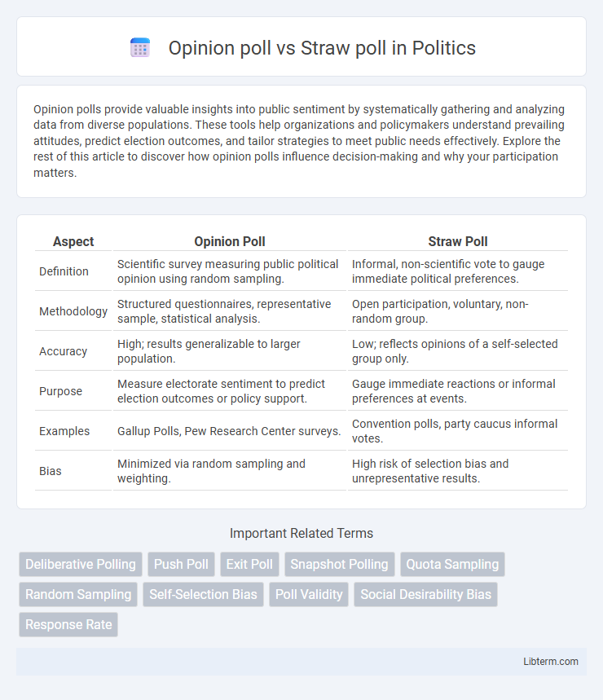Open the Poll Validity tag

click(x=309, y=595)
